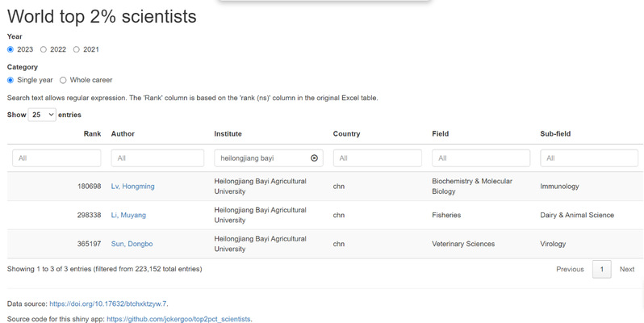Open author link Li, Muyang
Viewport: 644px width, 323px height.
[128, 215]
